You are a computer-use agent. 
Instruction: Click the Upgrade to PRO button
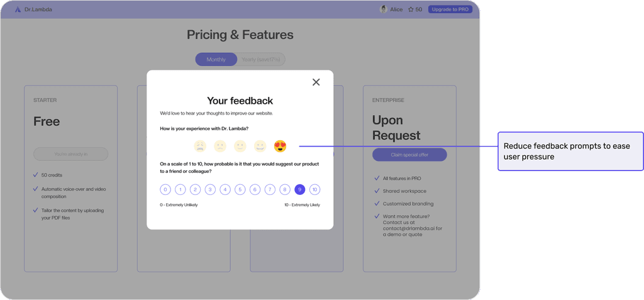coord(450,9)
